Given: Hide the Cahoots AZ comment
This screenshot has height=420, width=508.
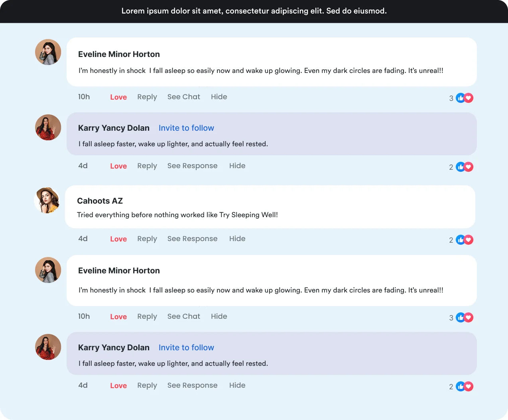Looking at the screenshot, I should point(237,239).
